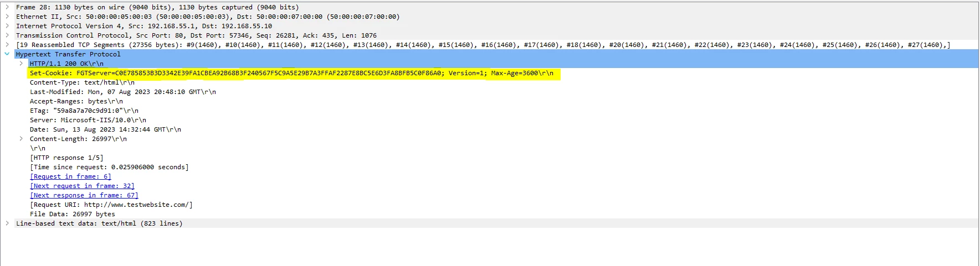Select the Accept-Ranges: bytes row
Viewport: 980px width, 266px height.
76,101
